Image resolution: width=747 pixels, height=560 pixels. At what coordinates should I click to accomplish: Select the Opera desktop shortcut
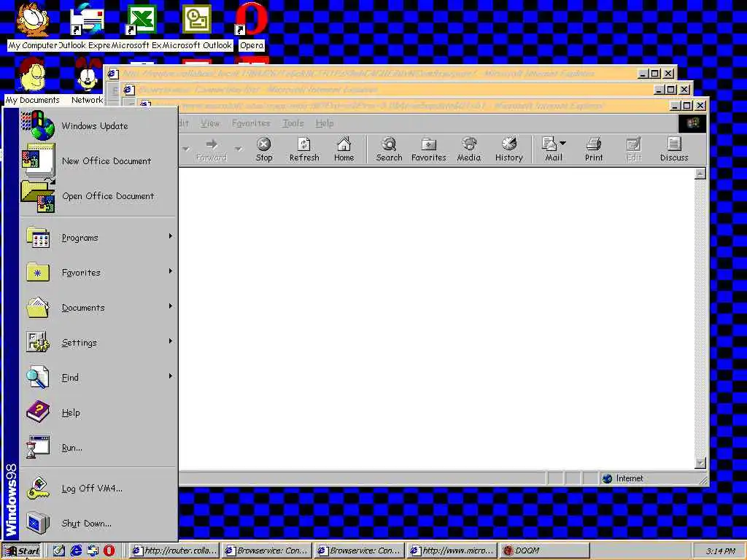(252, 26)
